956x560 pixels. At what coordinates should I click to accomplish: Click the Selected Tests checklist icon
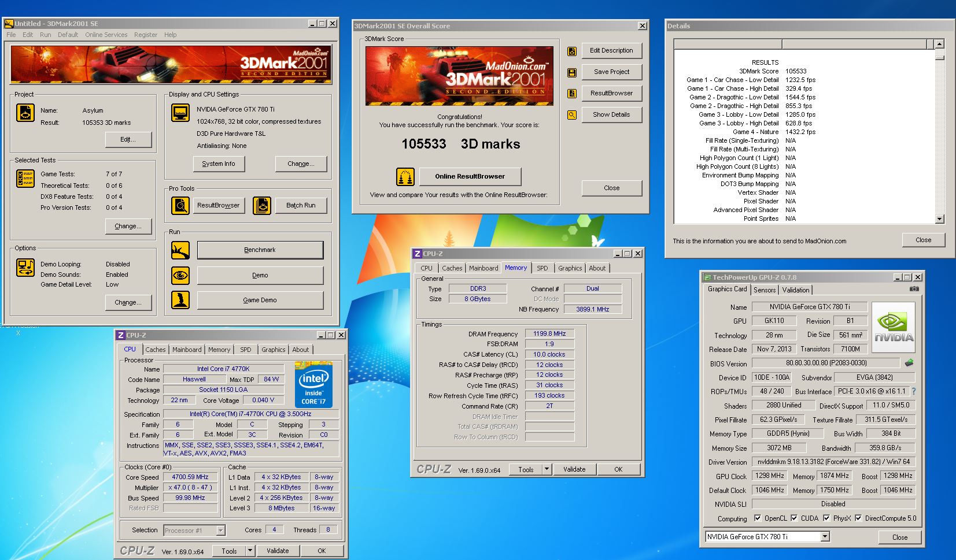(25, 179)
